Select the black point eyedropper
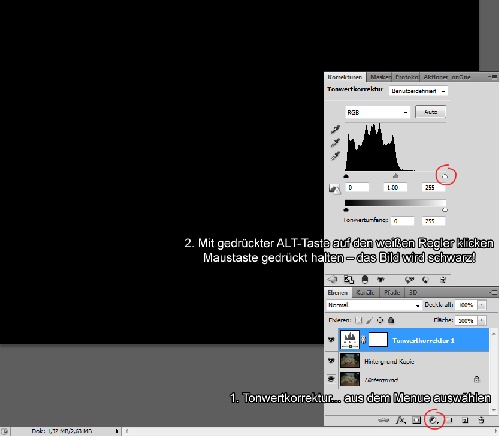499x436 pixels. pos(335,129)
